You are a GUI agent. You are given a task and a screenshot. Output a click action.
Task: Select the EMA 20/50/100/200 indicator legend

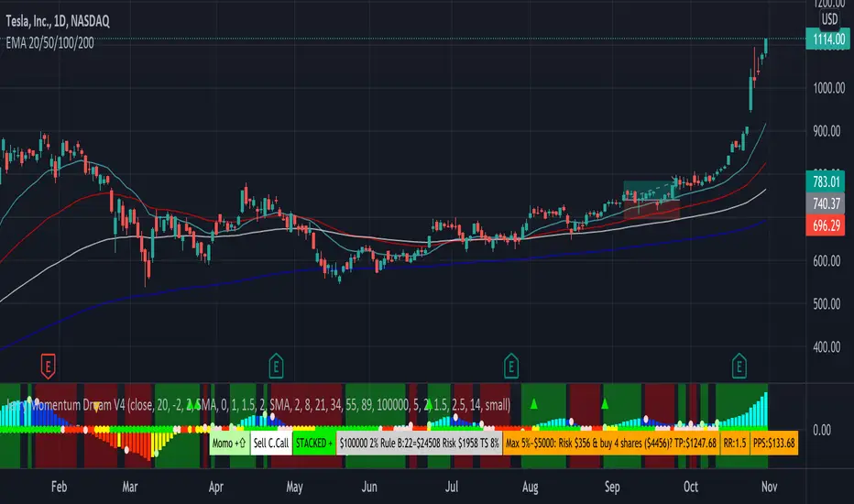pos(49,43)
